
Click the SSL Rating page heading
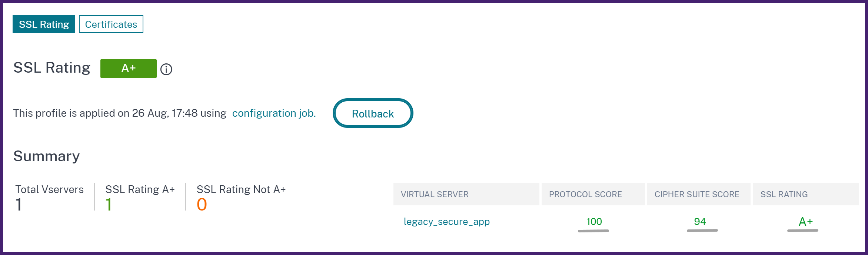click(x=52, y=68)
